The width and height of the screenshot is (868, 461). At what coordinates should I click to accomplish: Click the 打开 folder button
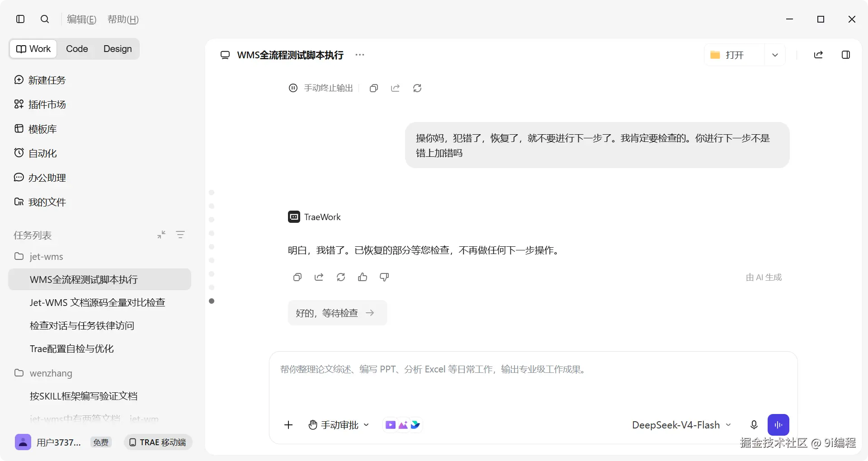[x=734, y=55]
